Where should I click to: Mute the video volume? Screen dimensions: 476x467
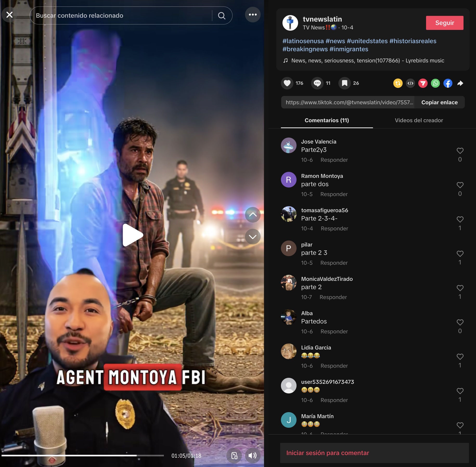(252, 455)
